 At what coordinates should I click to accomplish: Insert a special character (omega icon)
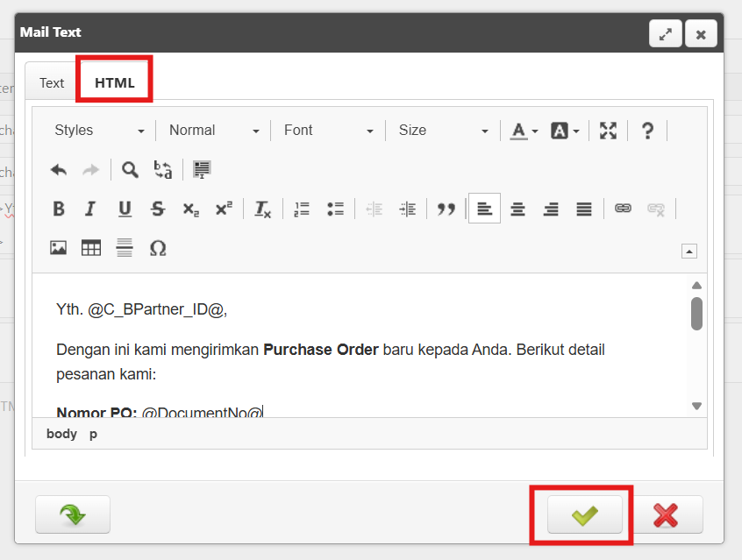click(x=158, y=248)
